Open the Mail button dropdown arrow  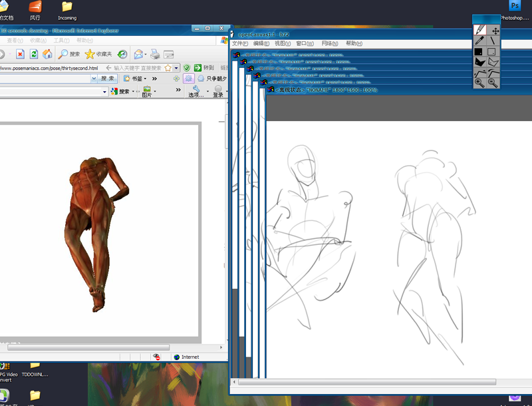coord(146,55)
